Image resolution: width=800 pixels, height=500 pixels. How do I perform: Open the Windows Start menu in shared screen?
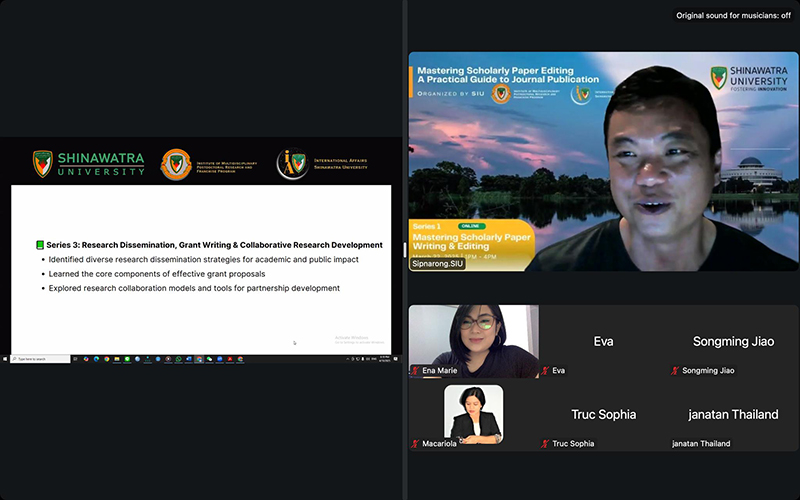point(5,359)
